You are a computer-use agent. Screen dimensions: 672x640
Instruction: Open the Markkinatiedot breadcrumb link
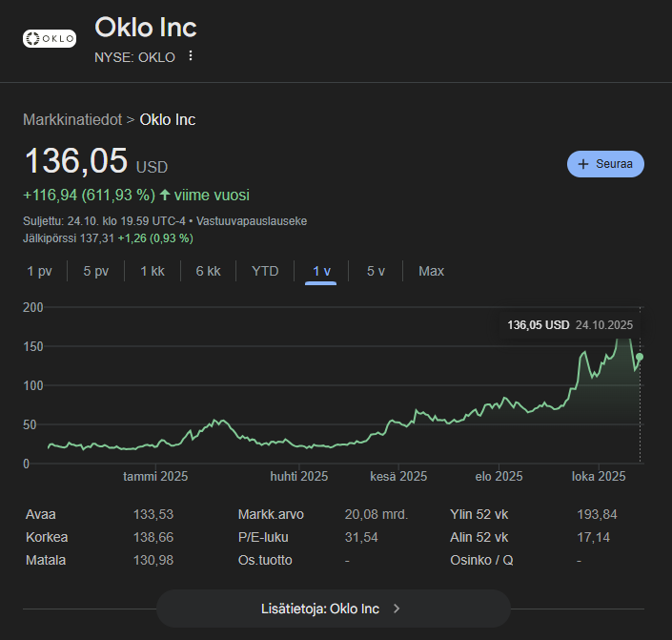72,119
